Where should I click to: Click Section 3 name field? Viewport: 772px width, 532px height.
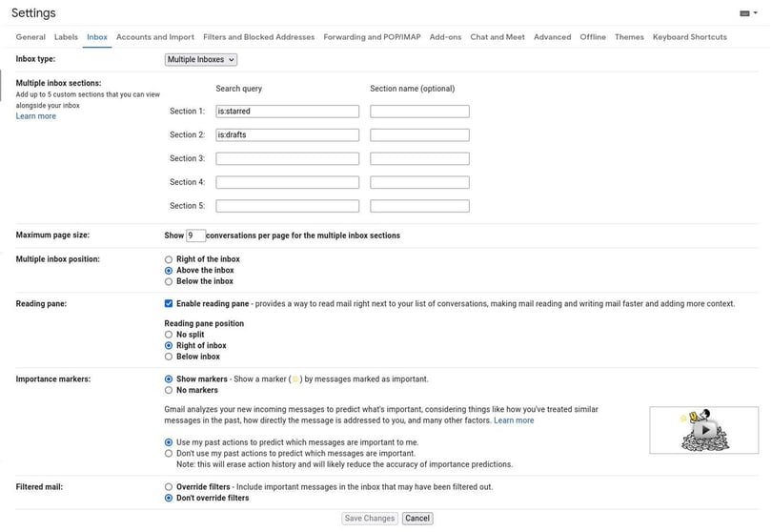(x=420, y=158)
